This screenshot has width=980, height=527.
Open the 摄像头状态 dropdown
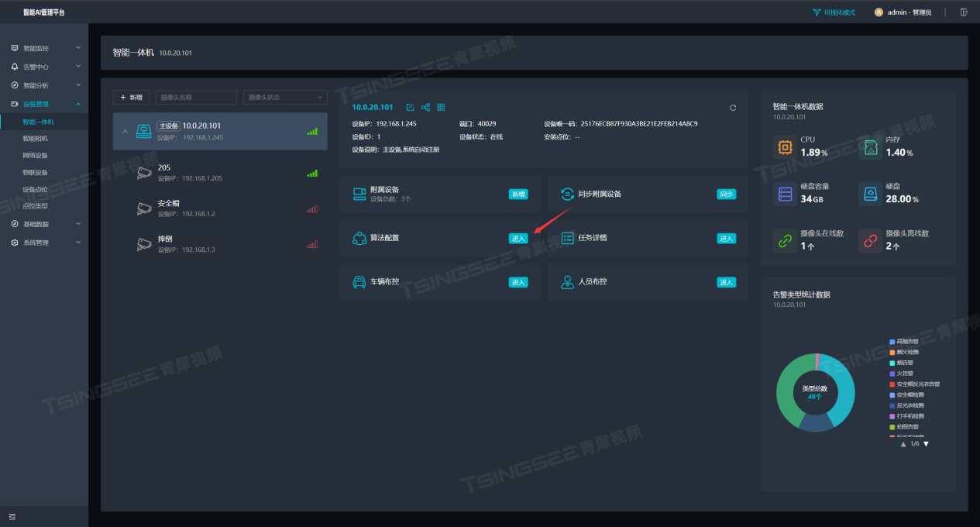click(285, 98)
